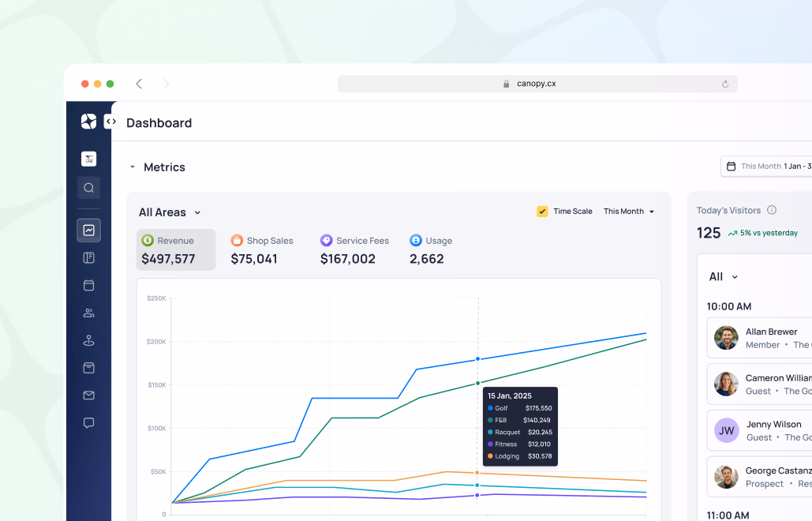Go back with browser back arrow
812x521 pixels.
[139, 84]
